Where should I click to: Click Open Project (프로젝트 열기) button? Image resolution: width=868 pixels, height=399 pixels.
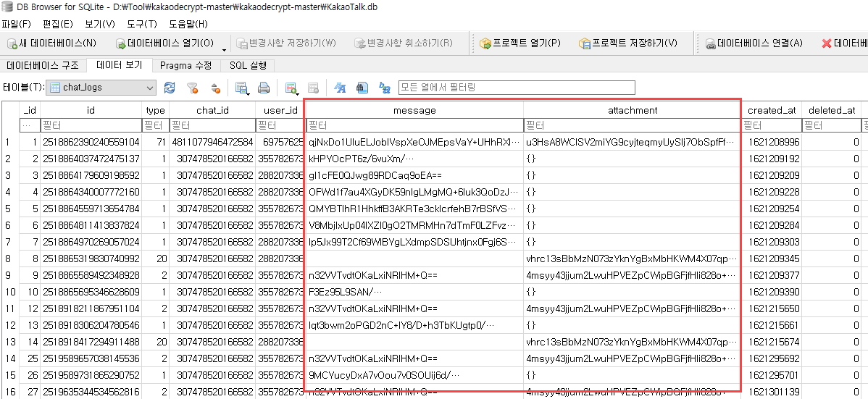(520, 43)
